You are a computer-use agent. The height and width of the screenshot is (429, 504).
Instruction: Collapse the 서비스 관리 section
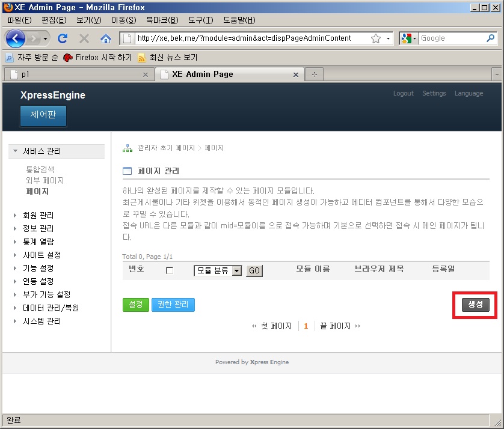click(57, 151)
